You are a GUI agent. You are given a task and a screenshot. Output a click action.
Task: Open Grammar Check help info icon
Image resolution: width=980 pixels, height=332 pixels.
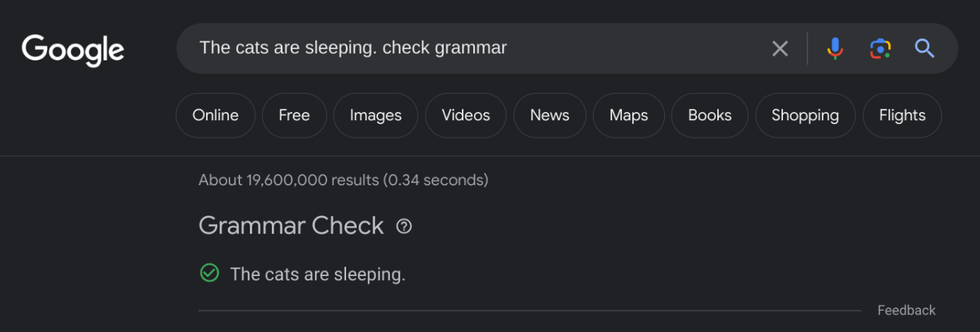pos(404,226)
